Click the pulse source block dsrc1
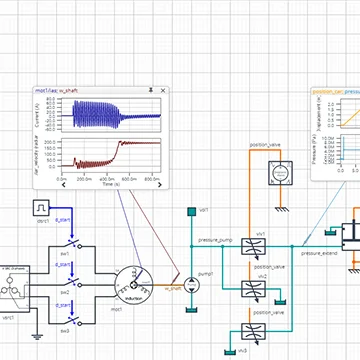 [41, 208]
